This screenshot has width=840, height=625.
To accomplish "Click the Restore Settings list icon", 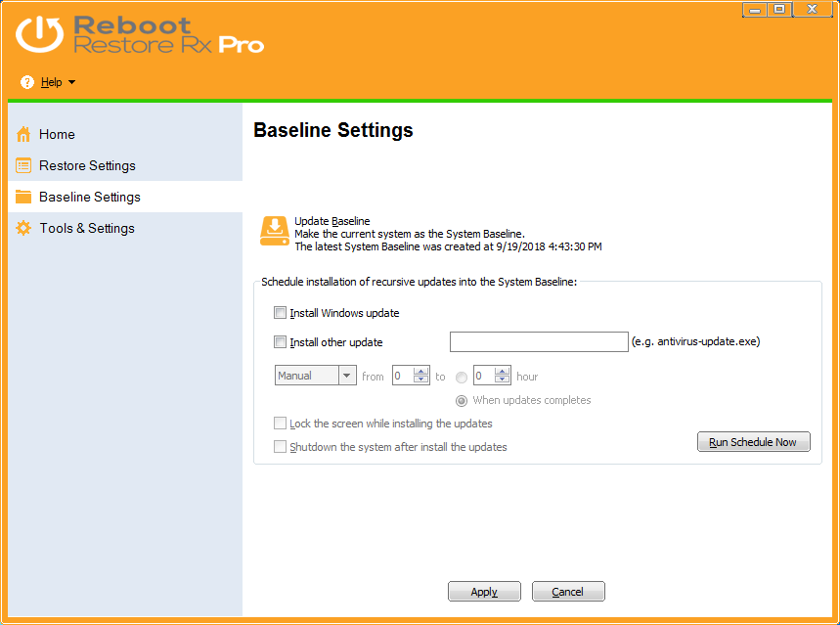I will [23, 165].
